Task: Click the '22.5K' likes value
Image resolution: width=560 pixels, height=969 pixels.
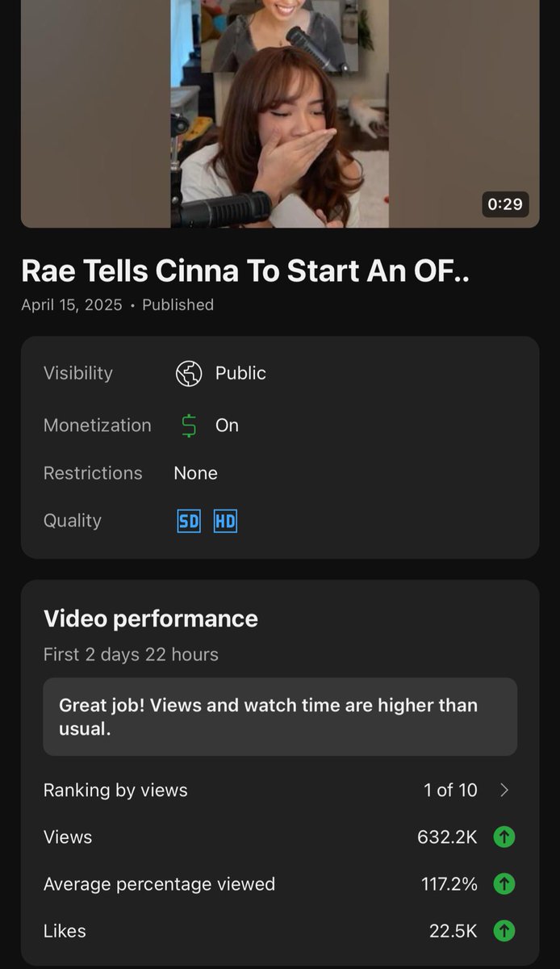Action: (x=453, y=931)
